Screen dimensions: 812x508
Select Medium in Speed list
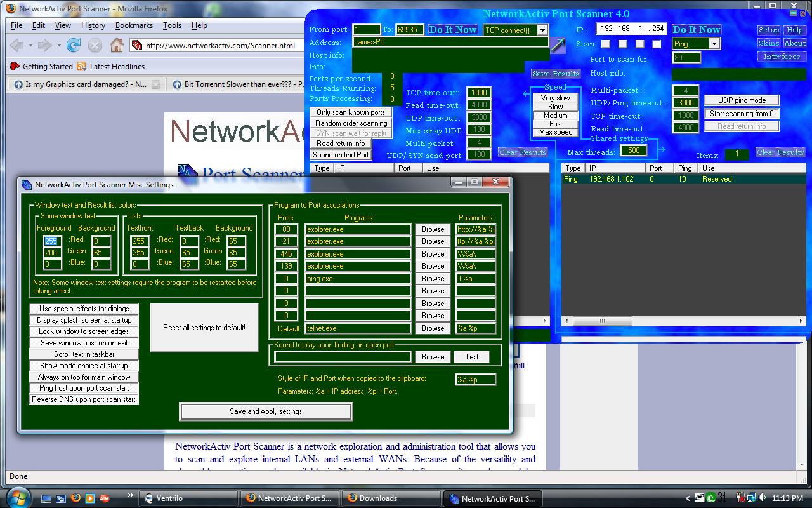pyautogui.click(x=556, y=116)
